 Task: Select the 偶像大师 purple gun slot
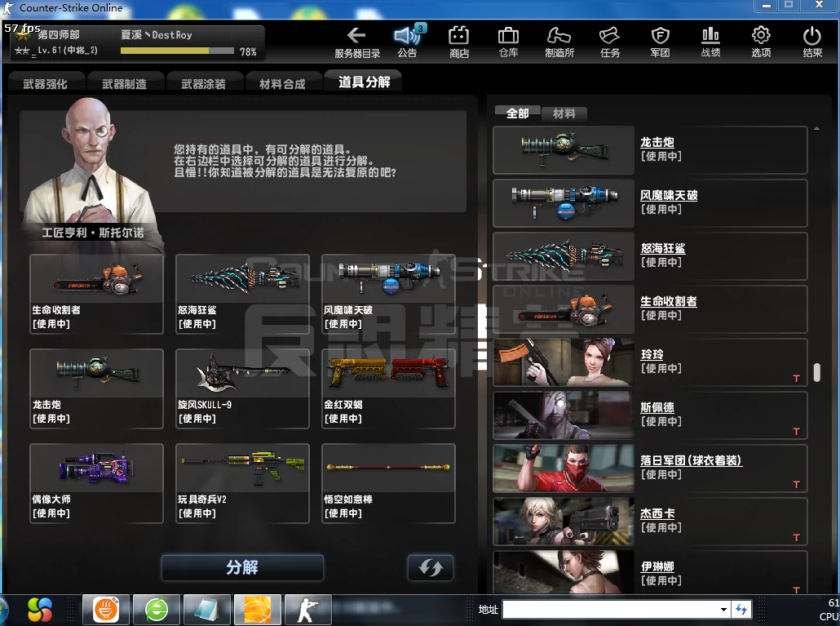pos(96,483)
